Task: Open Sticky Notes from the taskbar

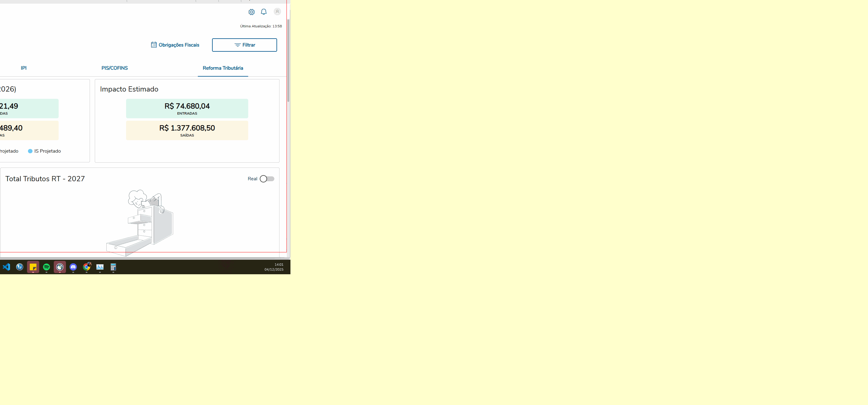Action: point(33,267)
